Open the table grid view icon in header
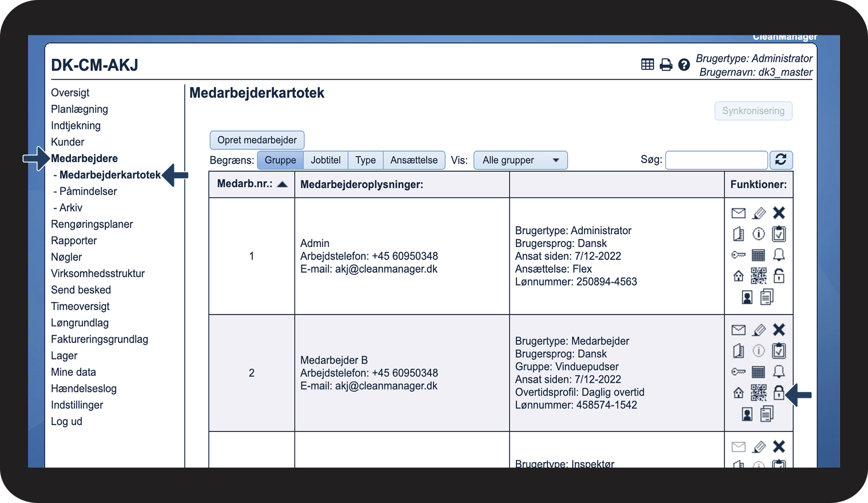This screenshot has width=868, height=503. pyautogui.click(x=647, y=64)
